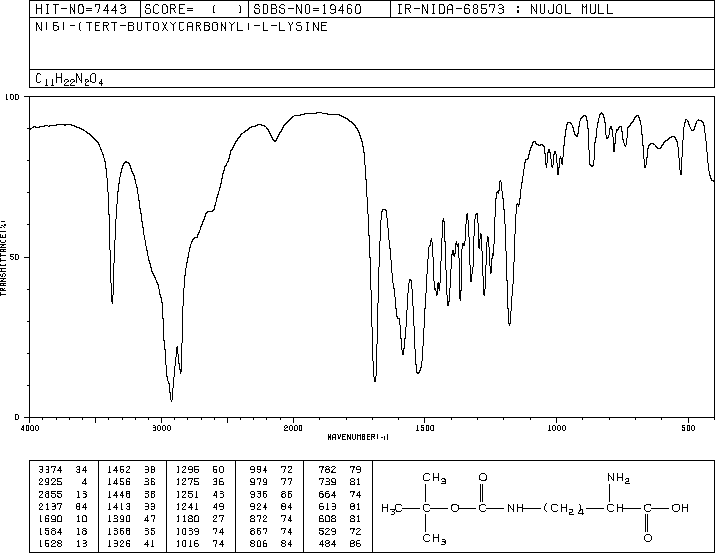
Task: Click the SDBS-NO=19460 header text
Action: pos(307,9)
